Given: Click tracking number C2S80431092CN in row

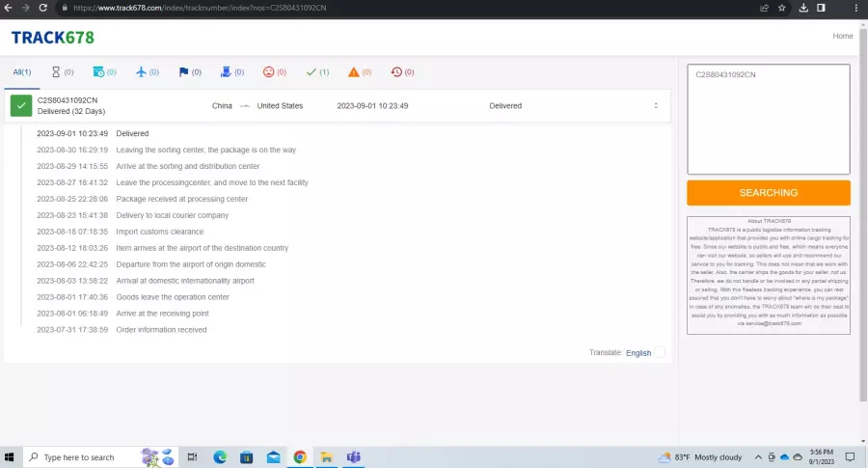Looking at the screenshot, I should 68,100.
